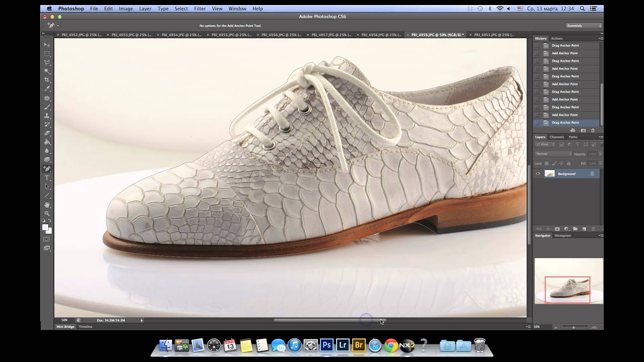This screenshot has height=362, width=644.
Task: Toggle lock transparent pixels
Action: click(546, 163)
